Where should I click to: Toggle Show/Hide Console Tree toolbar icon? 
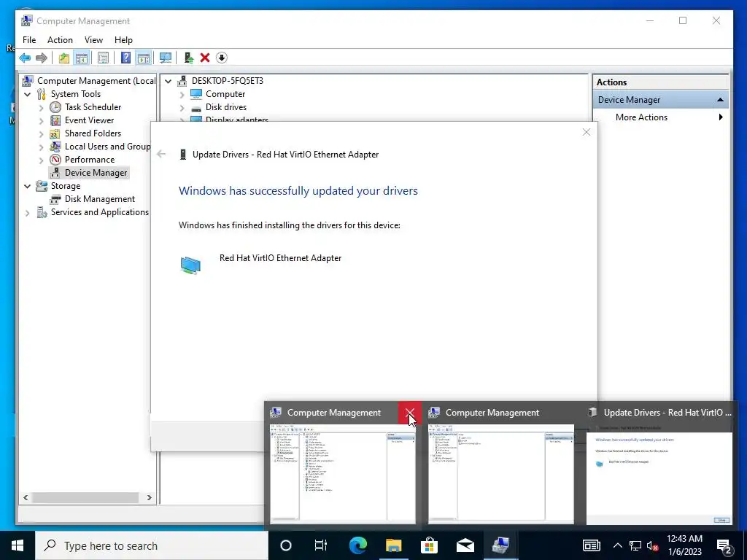pyautogui.click(x=82, y=58)
